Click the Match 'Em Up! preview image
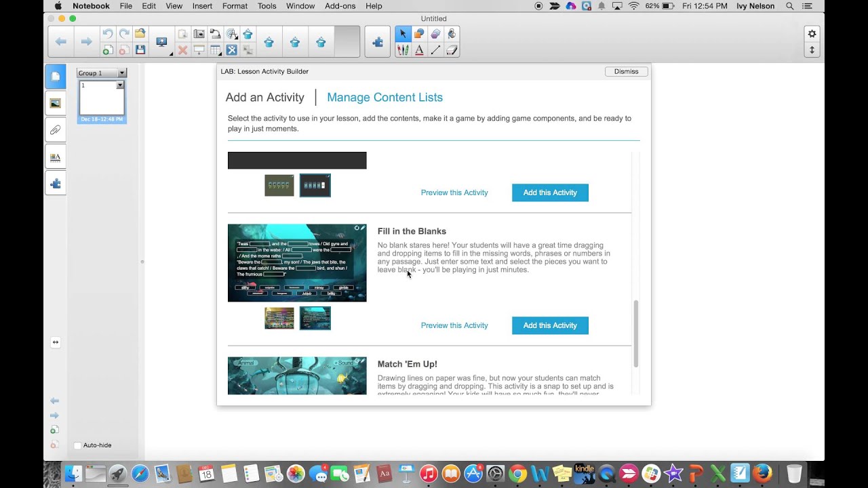 point(297,375)
